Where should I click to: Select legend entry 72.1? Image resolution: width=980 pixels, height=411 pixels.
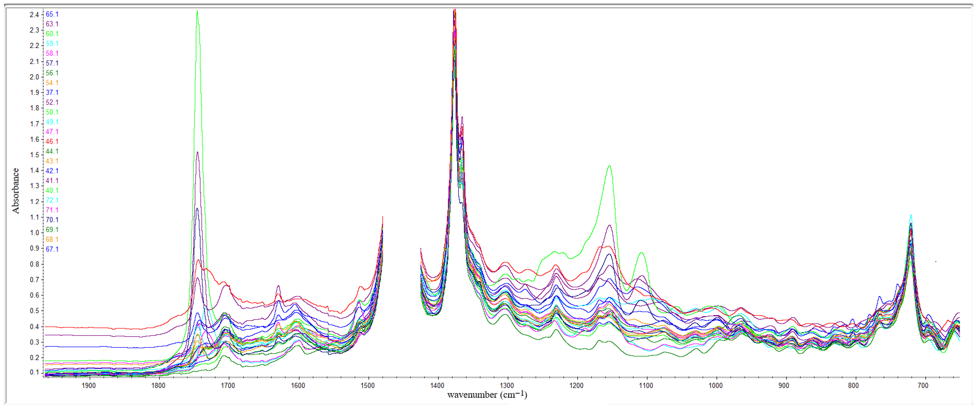tap(52, 200)
